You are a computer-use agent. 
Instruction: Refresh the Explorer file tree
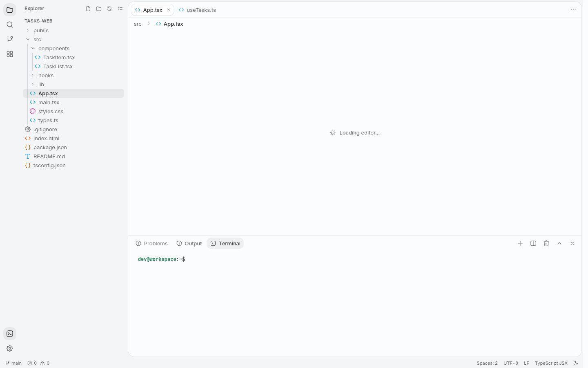tap(109, 9)
